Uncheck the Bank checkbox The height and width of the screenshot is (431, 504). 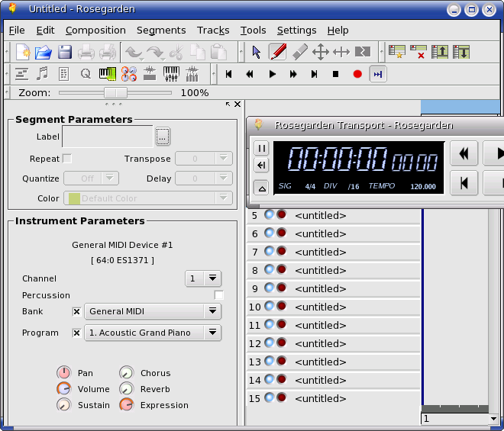point(76,311)
